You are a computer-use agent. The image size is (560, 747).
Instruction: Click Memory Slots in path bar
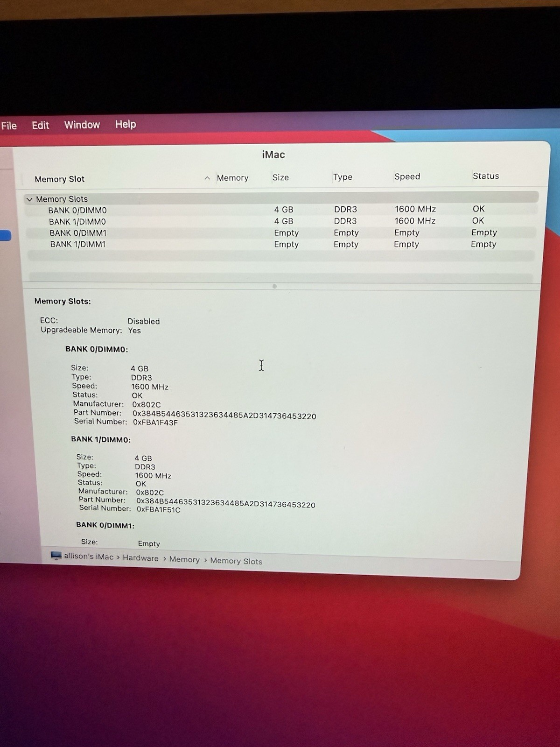coord(236,561)
